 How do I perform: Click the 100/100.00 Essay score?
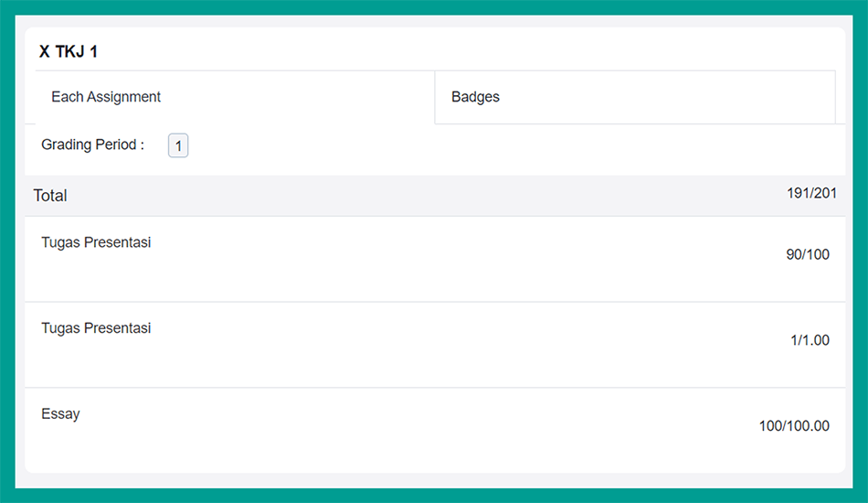click(794, 426)
